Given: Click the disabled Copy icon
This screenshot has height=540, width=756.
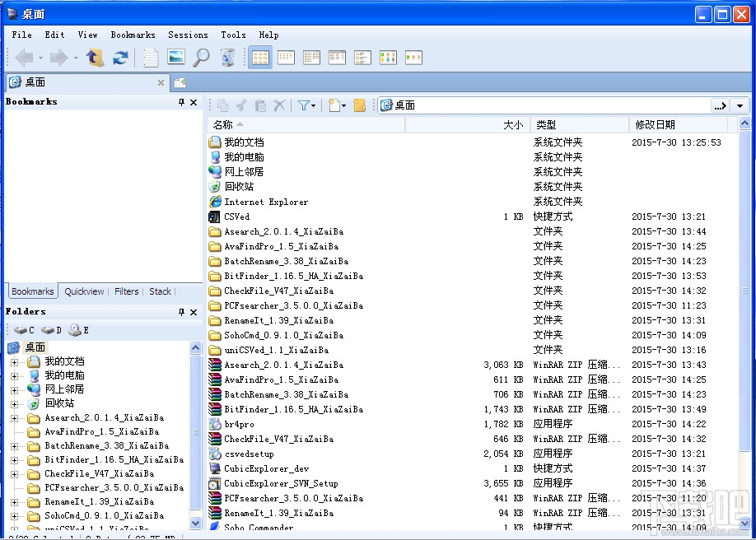Looking at the screenshot, I should click(x=222, y=105).
